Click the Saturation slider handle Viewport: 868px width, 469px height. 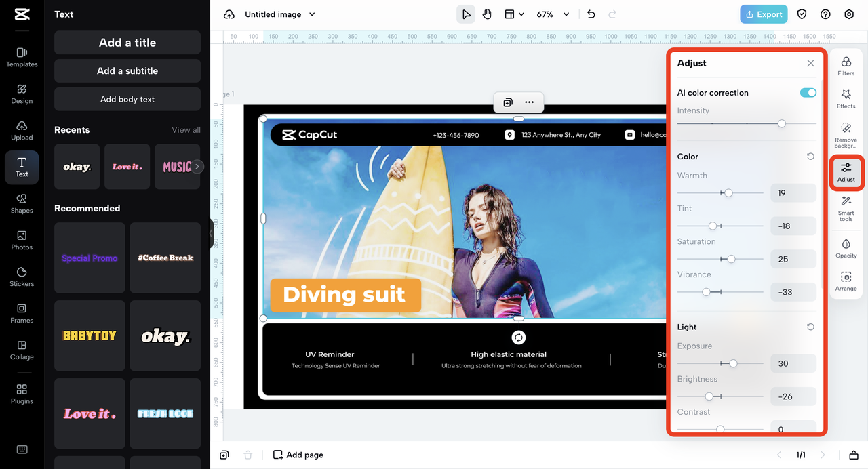click(731, 259)
